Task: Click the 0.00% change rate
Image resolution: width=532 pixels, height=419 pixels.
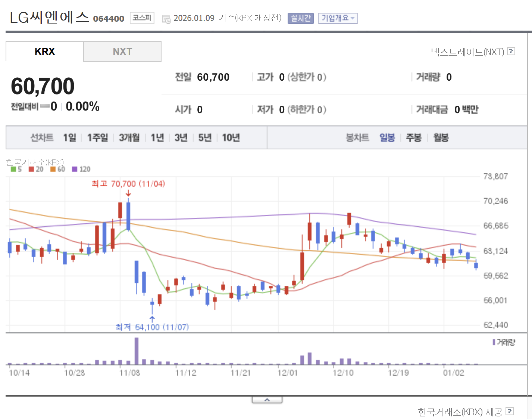Action: pos(82,106)
